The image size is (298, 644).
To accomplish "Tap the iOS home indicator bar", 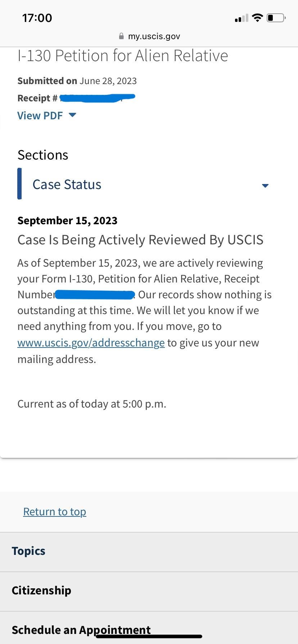I will click(x=149, y=636).
